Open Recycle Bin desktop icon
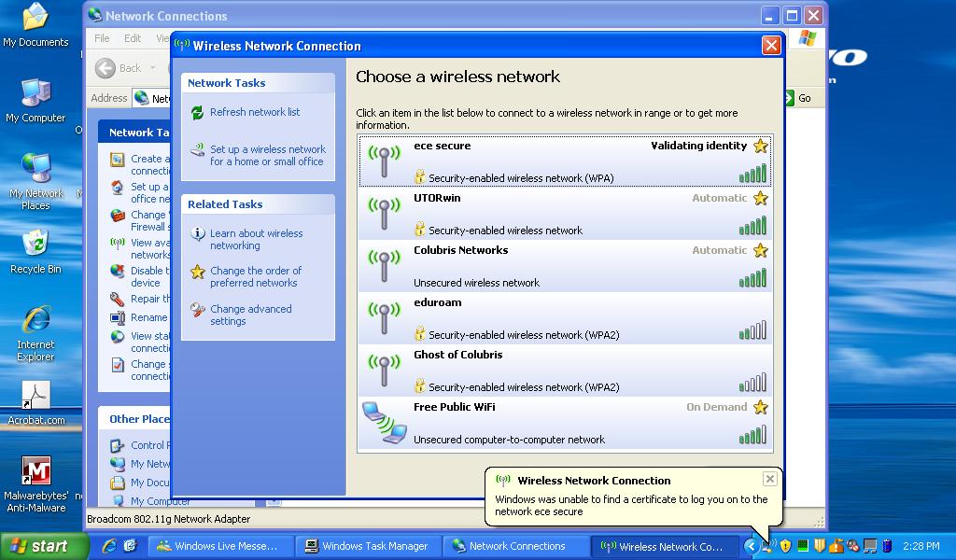956x560 pixels. point(35,252)
